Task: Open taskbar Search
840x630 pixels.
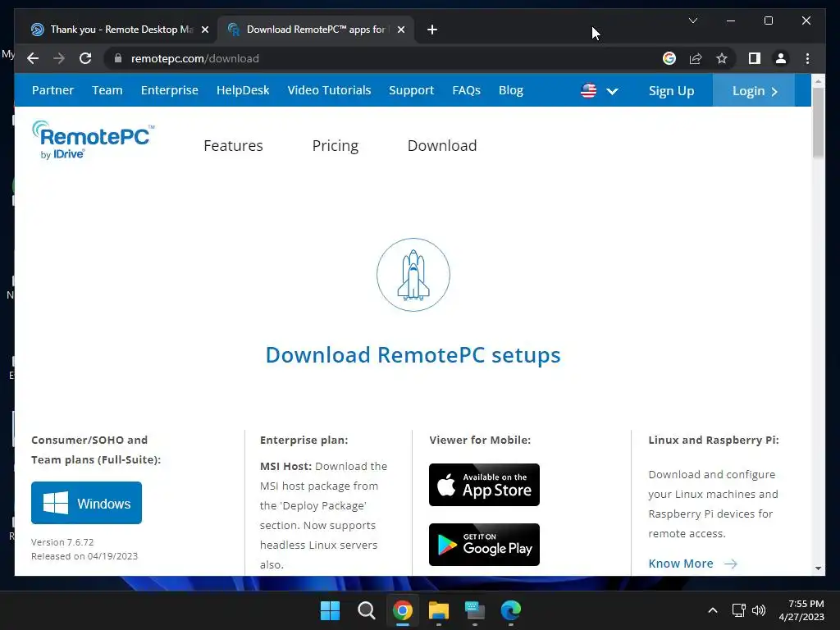Action: click(x=367, y=610)
